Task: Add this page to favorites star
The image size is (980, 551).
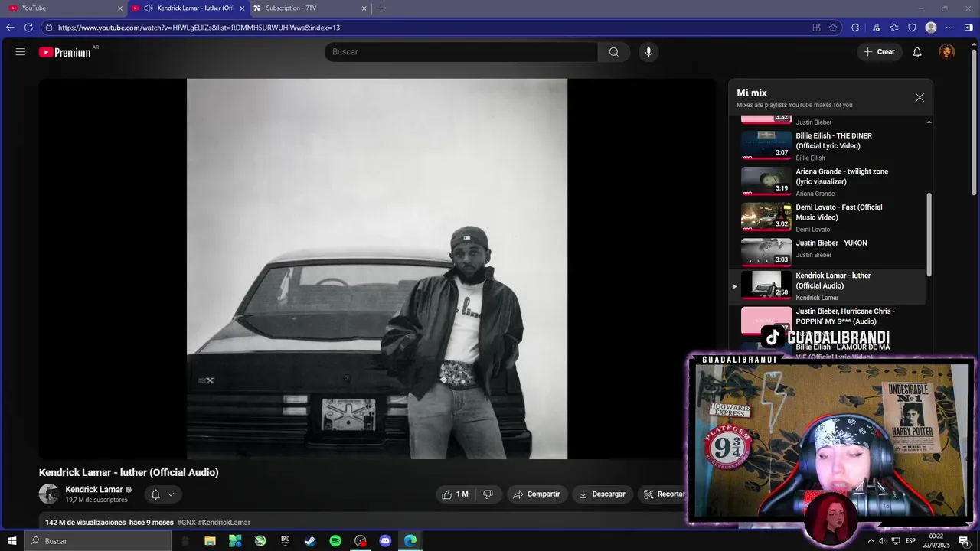Action: click(833, 28)
